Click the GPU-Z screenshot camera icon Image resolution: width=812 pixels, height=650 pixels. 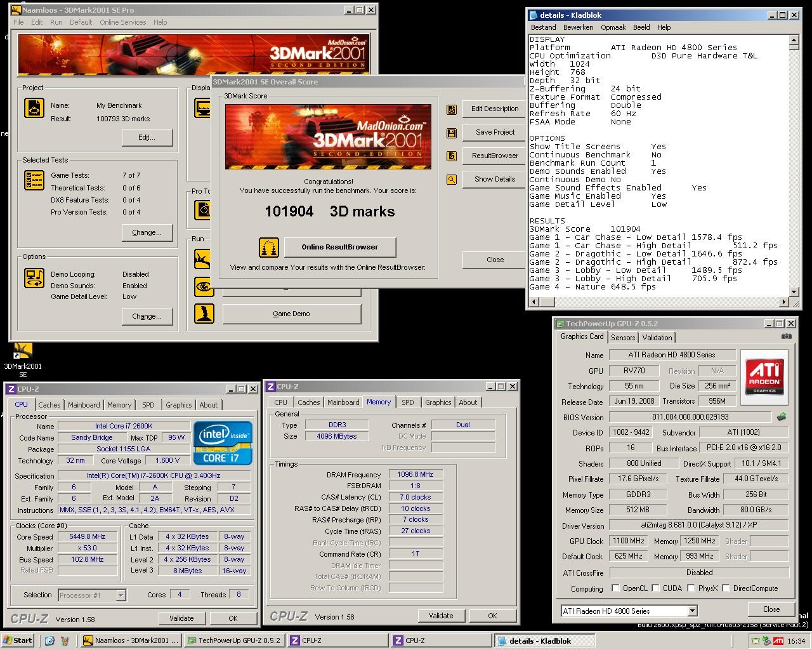[x=787, y=336]
